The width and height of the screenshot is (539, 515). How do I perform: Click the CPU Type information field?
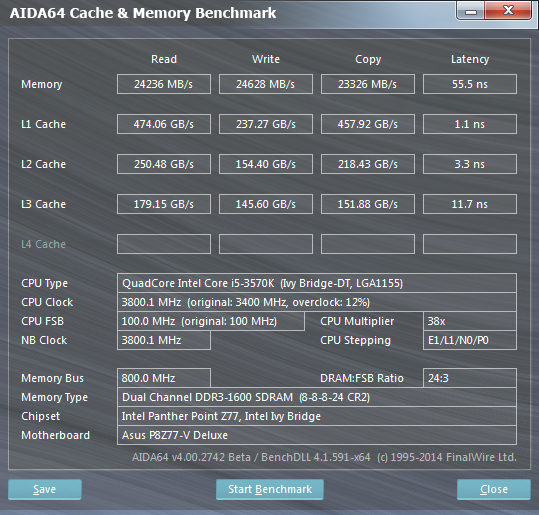(x=317, y=283)
